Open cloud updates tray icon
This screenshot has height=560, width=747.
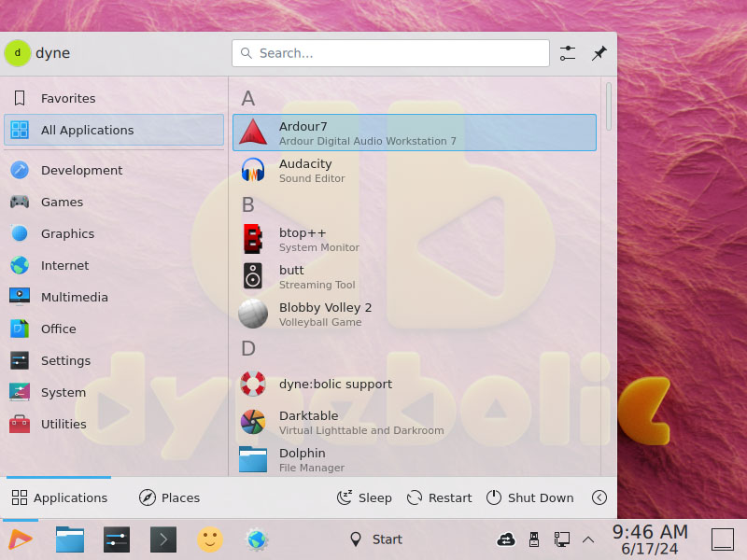pyautogui.click(x=506, y=539)
